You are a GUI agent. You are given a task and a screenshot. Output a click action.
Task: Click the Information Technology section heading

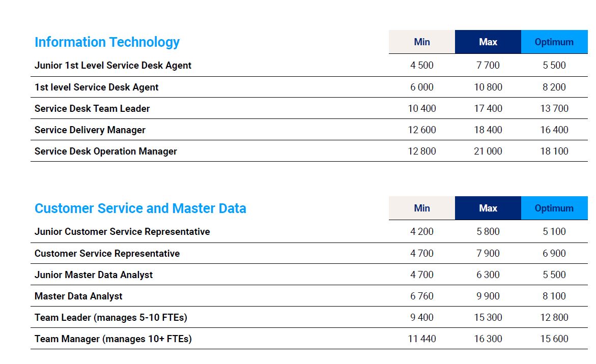click(x=107, y=42)
